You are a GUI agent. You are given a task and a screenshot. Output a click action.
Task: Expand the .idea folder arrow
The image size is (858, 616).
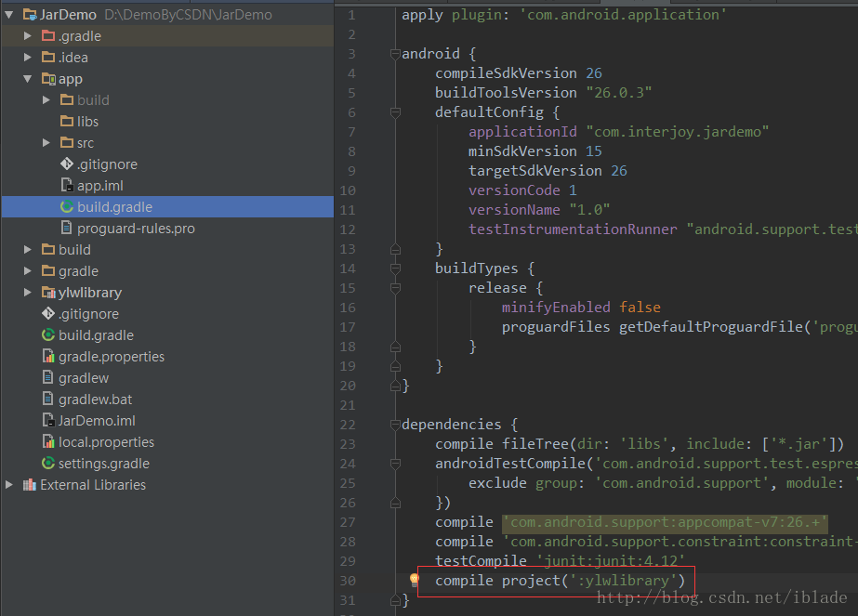(27, 58)
